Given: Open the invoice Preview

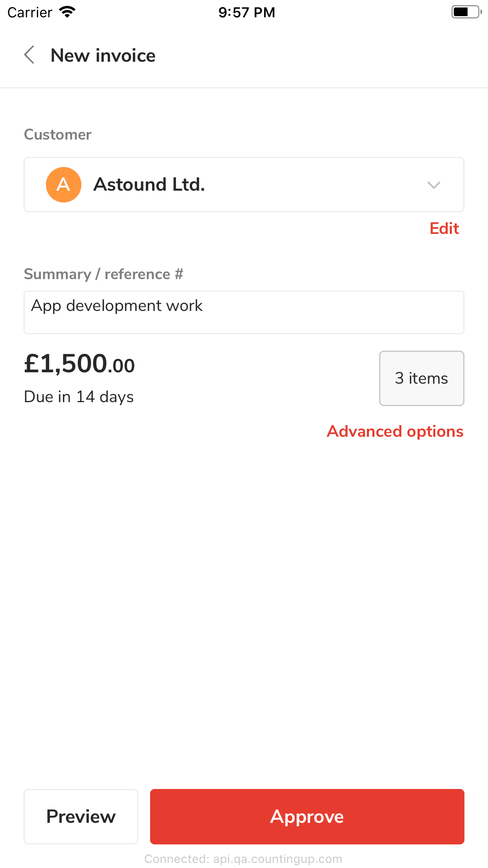Looking at the screenshot, I should click(81, 817).
